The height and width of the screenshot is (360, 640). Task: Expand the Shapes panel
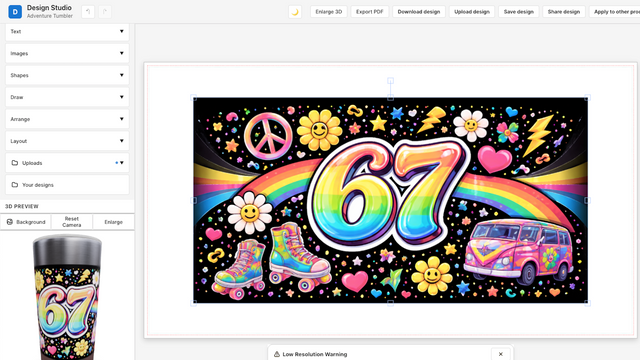(x=67, y=75)
